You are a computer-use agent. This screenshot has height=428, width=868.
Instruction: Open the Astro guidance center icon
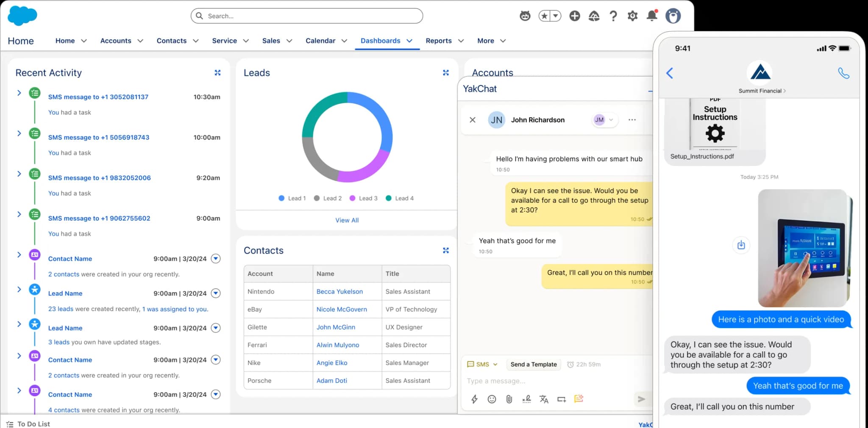click(x=525, y=16)
